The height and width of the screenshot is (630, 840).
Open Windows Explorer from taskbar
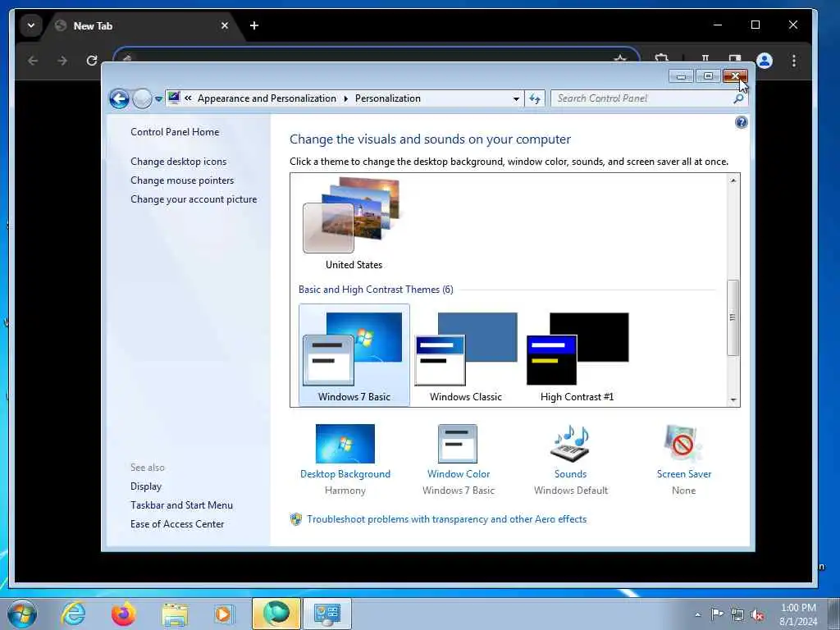tap(175, 614)
